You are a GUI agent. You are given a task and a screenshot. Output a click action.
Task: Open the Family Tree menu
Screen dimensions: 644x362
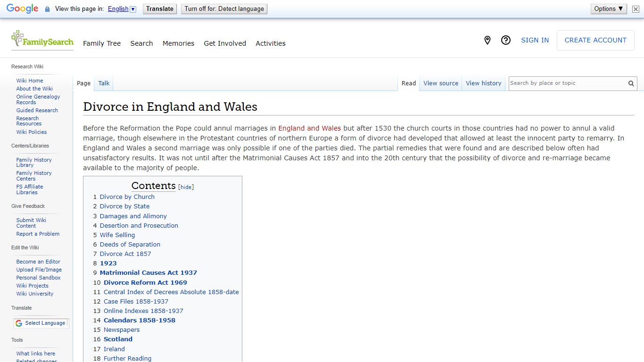click(102, 43)
